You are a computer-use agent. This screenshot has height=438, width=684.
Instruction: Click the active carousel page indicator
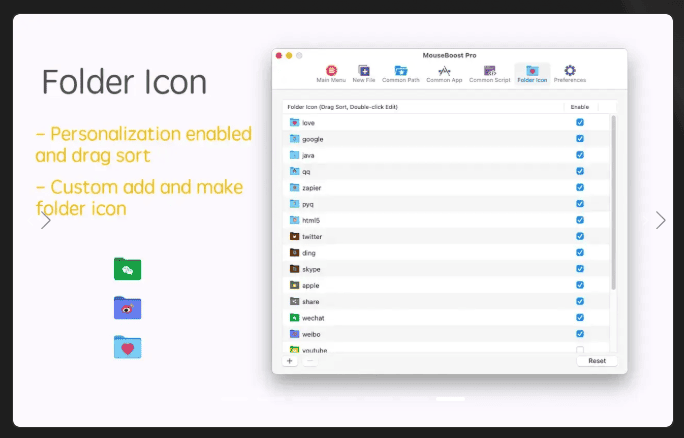(450, 399)
